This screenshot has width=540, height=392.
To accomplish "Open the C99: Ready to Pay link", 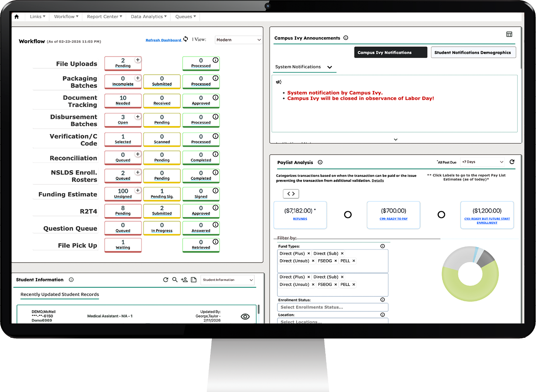I will click(x=394, y=219).
